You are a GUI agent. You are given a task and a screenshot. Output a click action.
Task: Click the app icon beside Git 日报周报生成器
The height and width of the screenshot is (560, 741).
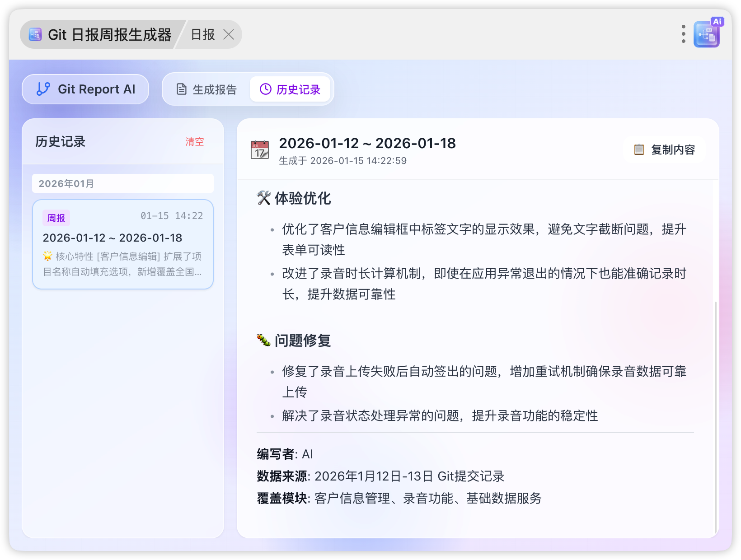(35, 34)
